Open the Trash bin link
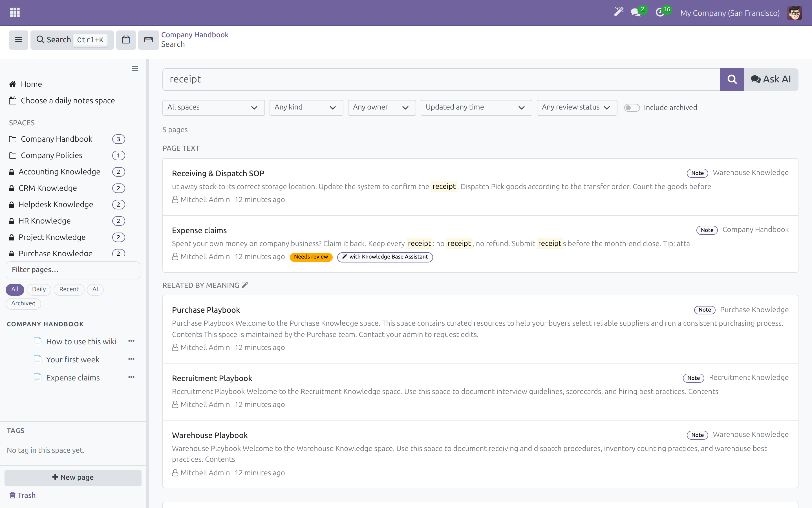Image resolution: width=812 pixels, height=508 pixels. click(x=23, y=495)
